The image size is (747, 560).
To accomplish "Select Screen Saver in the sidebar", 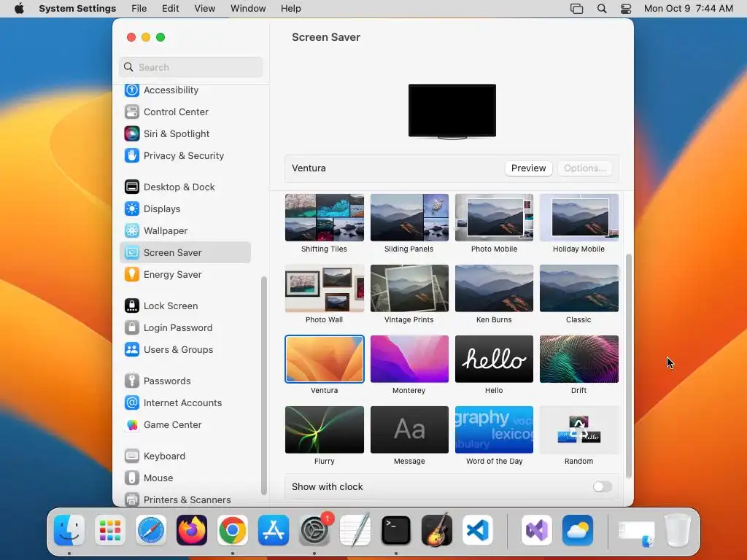I will pyautogui.click(x=185, y=252).
